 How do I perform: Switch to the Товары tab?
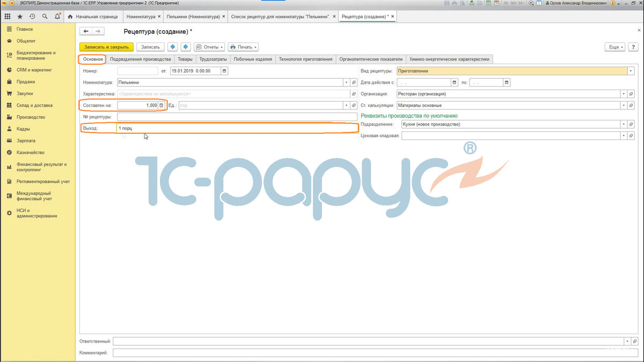(x=185, y=59)
